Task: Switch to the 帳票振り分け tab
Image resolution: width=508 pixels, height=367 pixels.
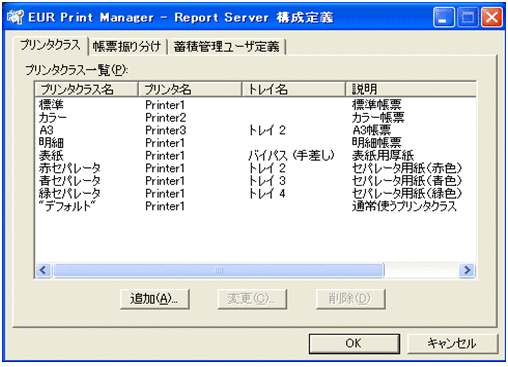Action: click(x=127, y=46)
